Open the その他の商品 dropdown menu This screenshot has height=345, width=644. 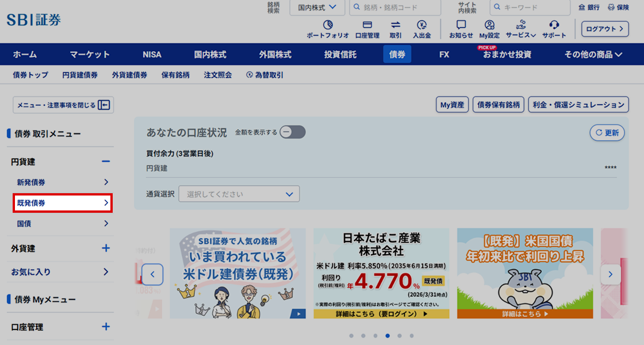tap(593, 54)
